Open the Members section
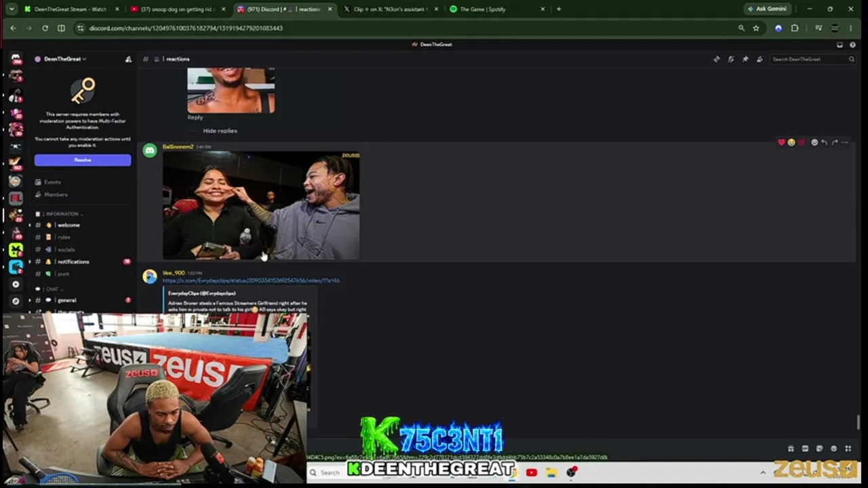Image resolution: width=868 pixels, height=488 pixels. click(56, 195)
